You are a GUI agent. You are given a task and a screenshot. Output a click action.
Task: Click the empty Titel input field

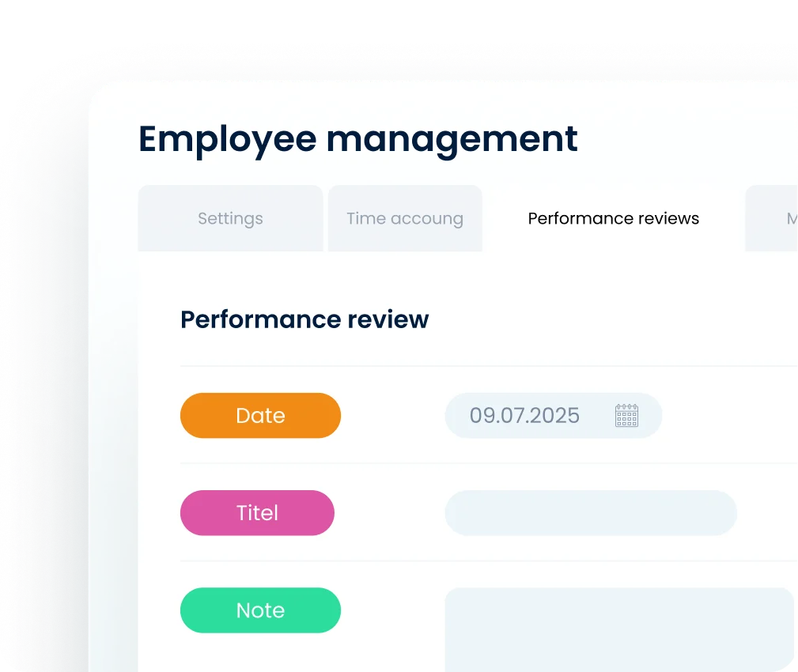tap(591, 512)
